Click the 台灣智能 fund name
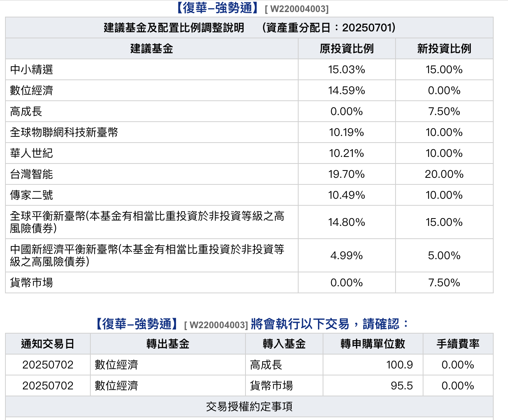Screen dimensions: 508x420 click(32, 174)
